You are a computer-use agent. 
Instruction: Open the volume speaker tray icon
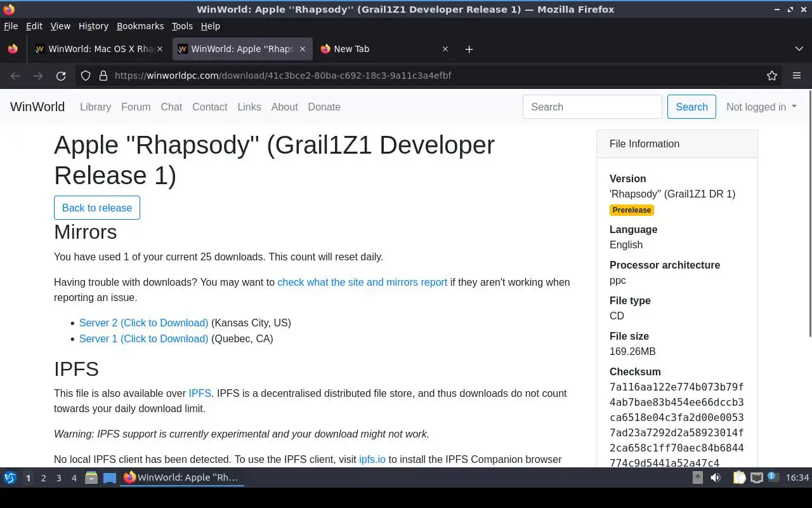click(716, 478)
